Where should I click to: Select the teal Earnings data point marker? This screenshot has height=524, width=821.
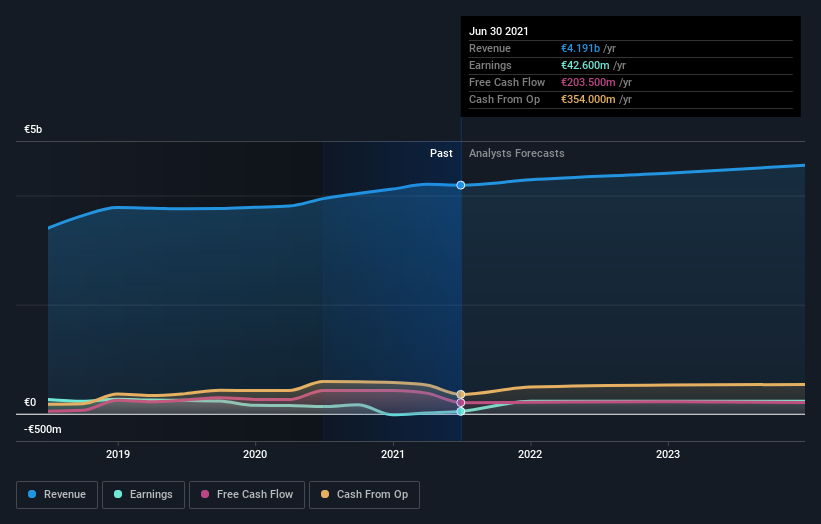[461, 411]
